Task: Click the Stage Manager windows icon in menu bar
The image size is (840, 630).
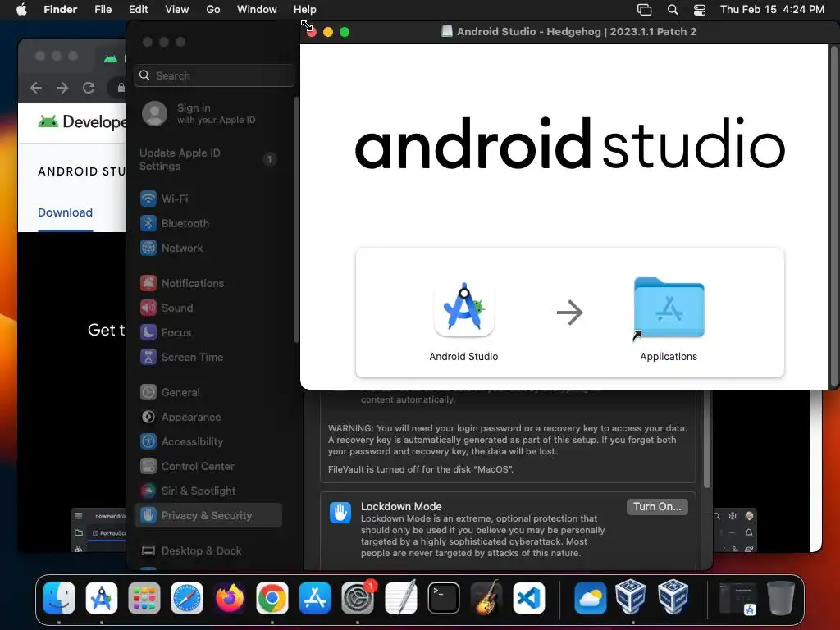Action: [645, 10]
